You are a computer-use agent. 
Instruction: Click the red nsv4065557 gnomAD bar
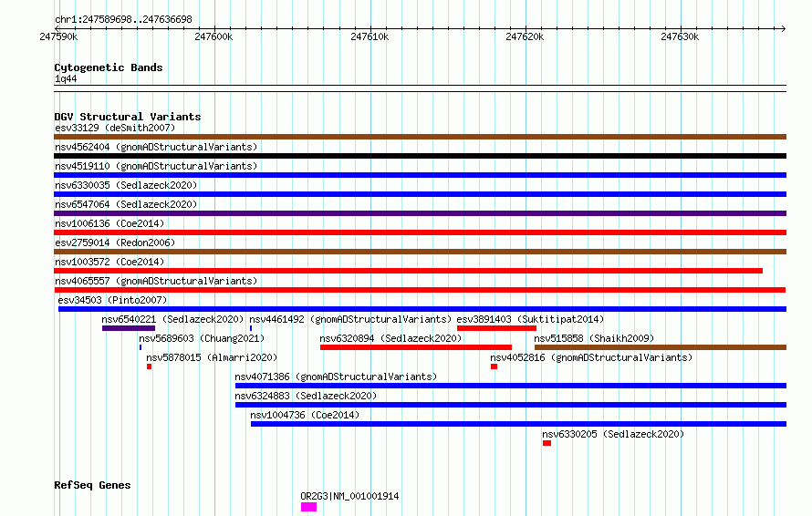pos(420,290)
